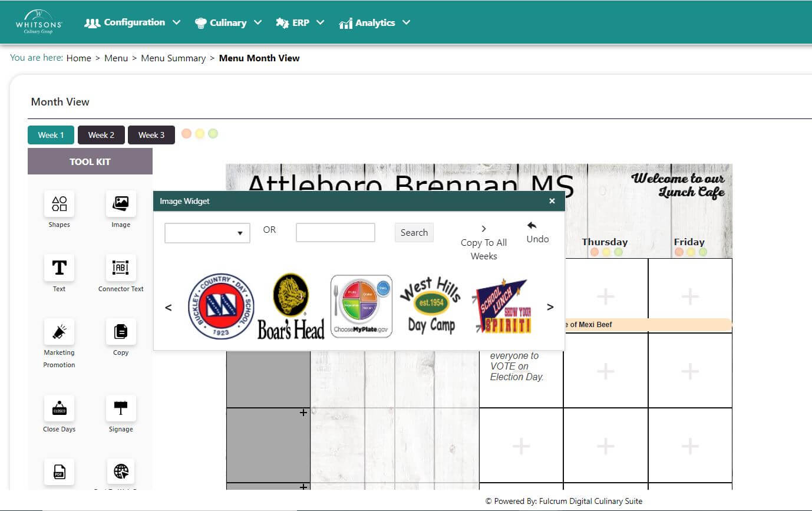Open the Culinary dropdown menu
The width and height of the screenshot is (812, 511).
click(x=228, y=23)
